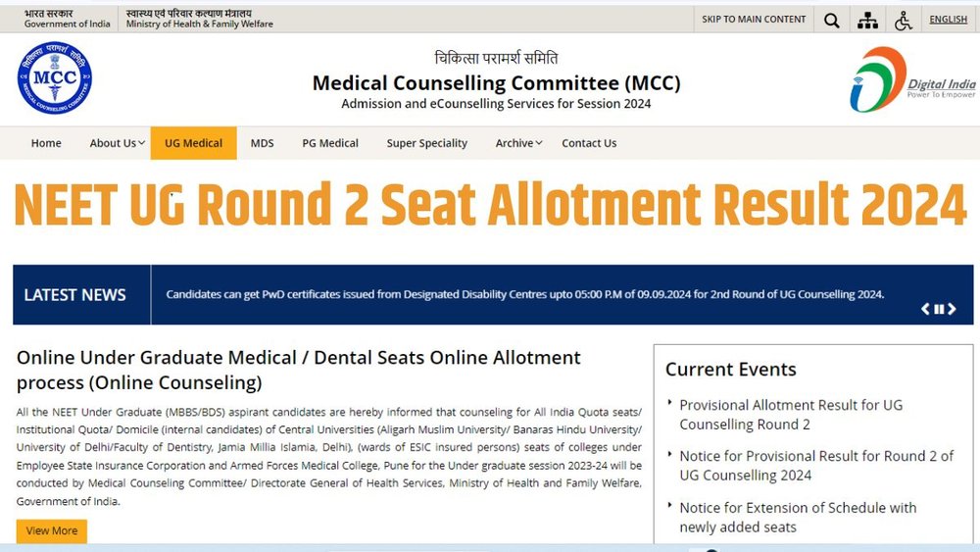The image size is (980, 552).
Task: Click Skip to Main Content link
Action: (754, 20)
